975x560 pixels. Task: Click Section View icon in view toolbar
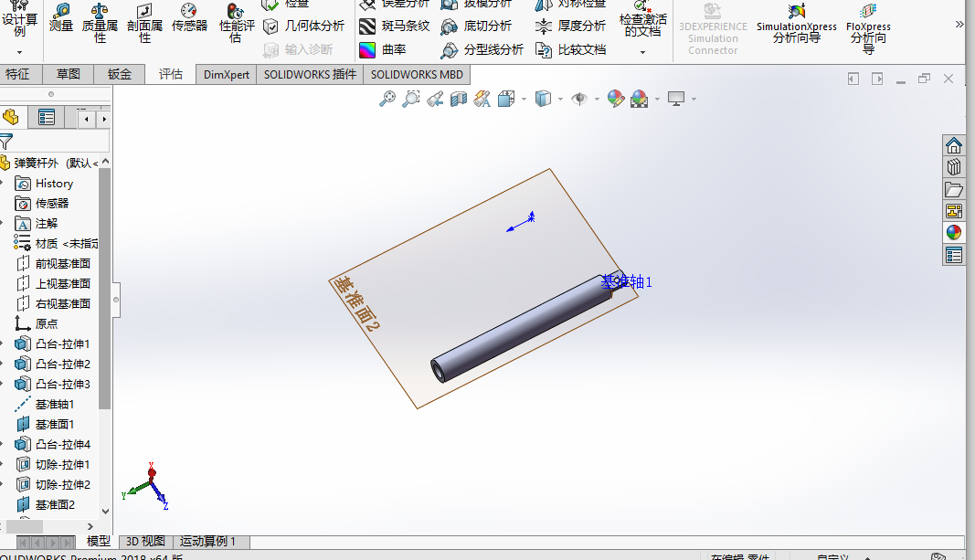tap(459, 99)
